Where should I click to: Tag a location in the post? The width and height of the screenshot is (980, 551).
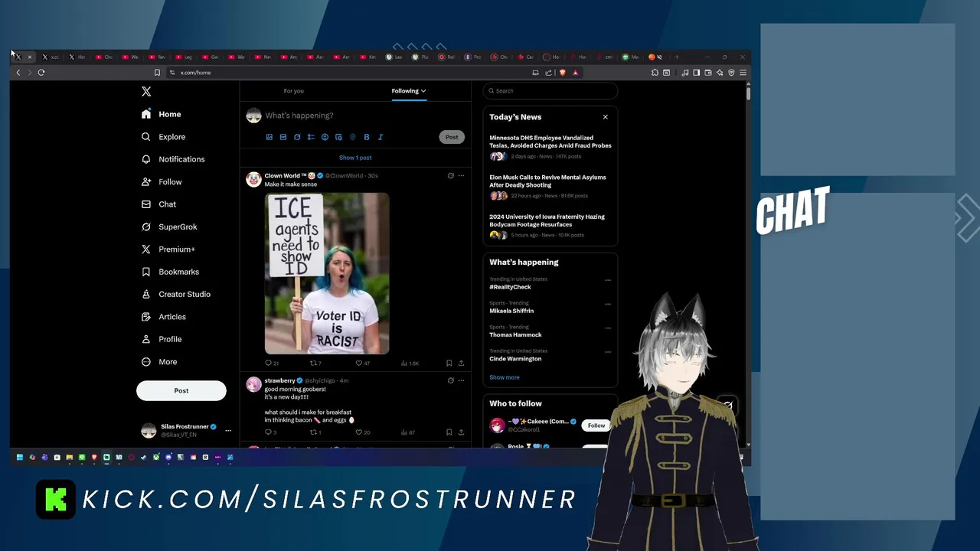(x=353, y=137)
